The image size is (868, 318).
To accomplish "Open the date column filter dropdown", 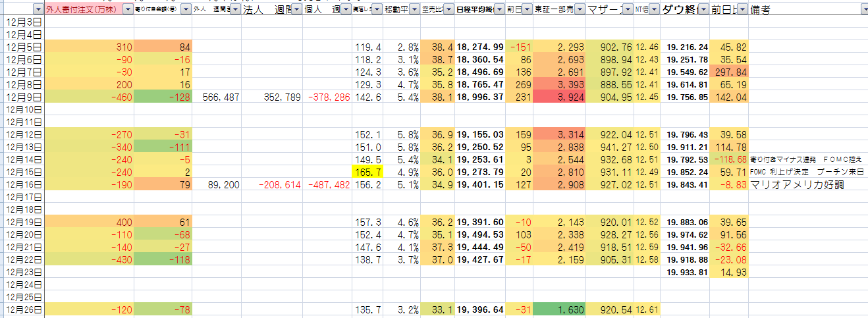I will (x=38, y=10).
